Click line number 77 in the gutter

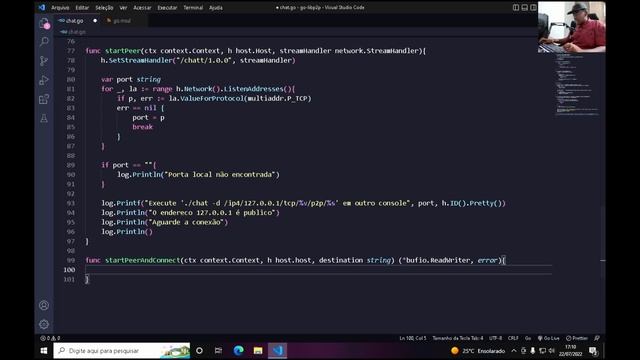pyautogui.click(x=71, y=51)
